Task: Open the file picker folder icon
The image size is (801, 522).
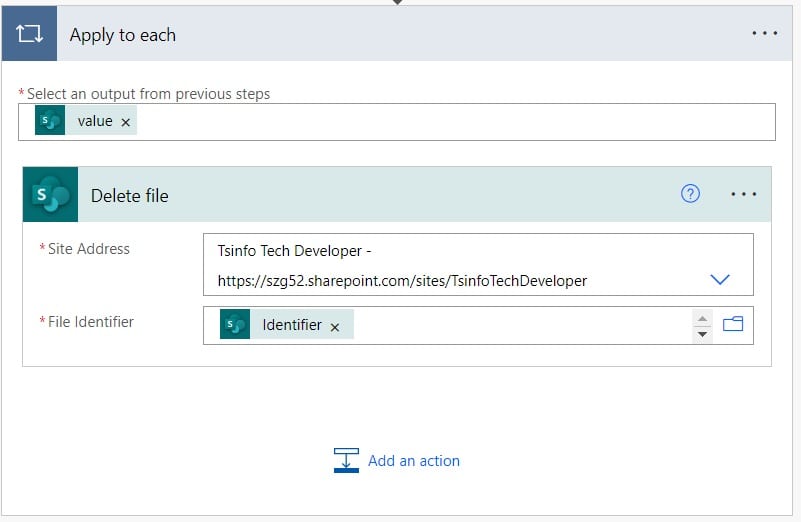Action: pyautogui.click(x=733, y=324)
